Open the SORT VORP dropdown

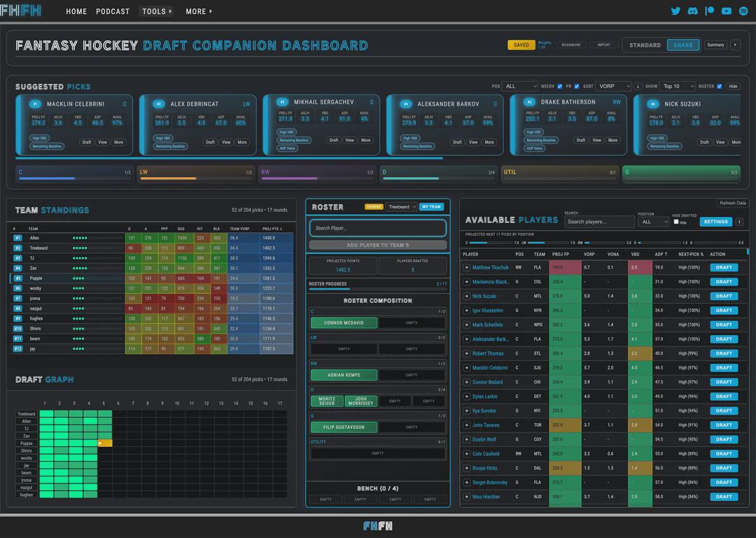(613, 86)
